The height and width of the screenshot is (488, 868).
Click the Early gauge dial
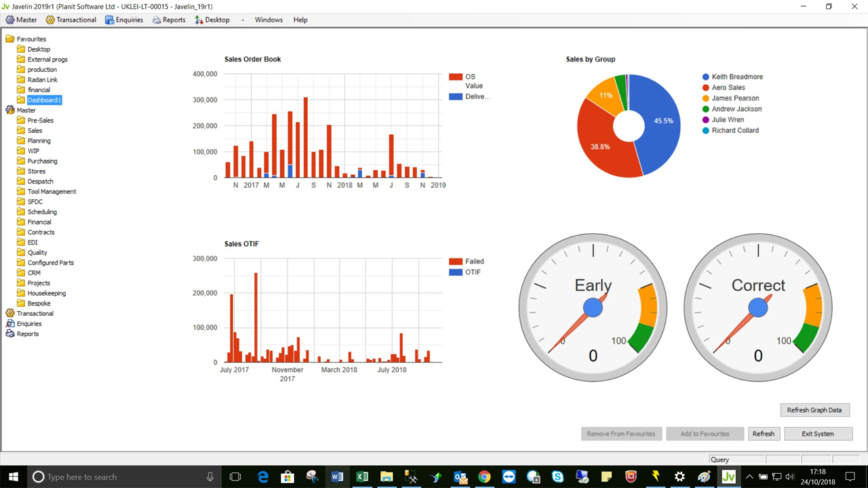coord(593,307)
